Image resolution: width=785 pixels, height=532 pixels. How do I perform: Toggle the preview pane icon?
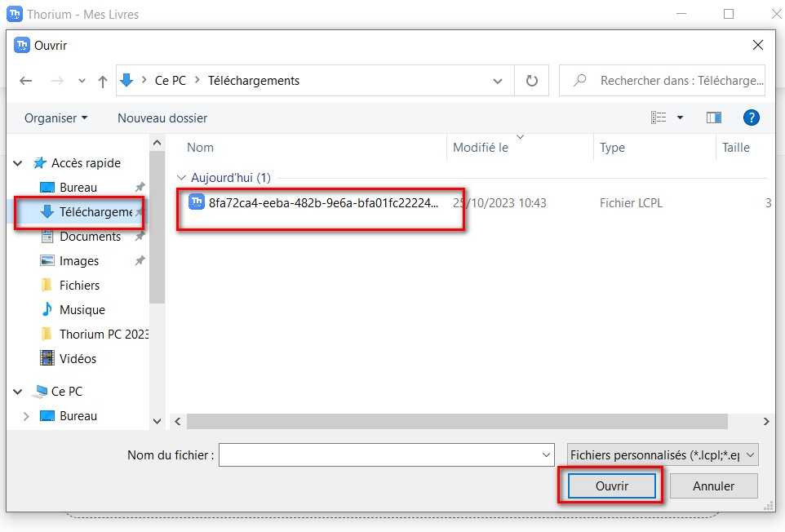coord(714,118)
